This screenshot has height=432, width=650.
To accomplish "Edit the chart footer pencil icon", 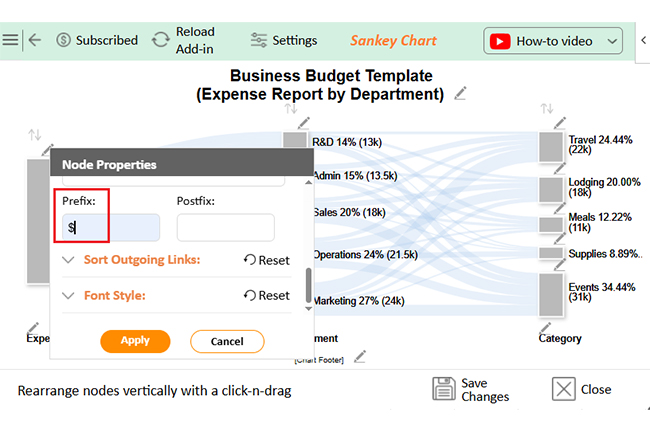I will [360, 357].
